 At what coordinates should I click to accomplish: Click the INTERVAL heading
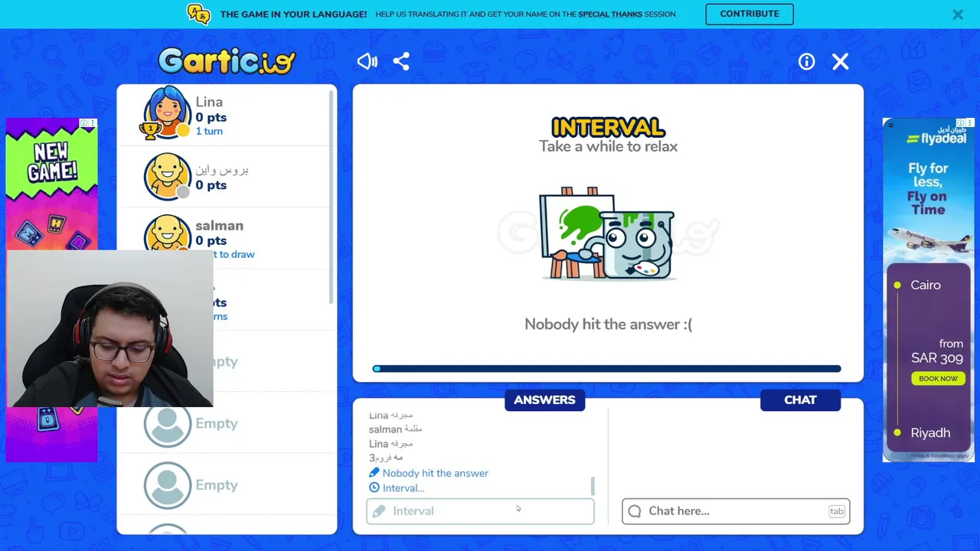[x=608, y=127]
